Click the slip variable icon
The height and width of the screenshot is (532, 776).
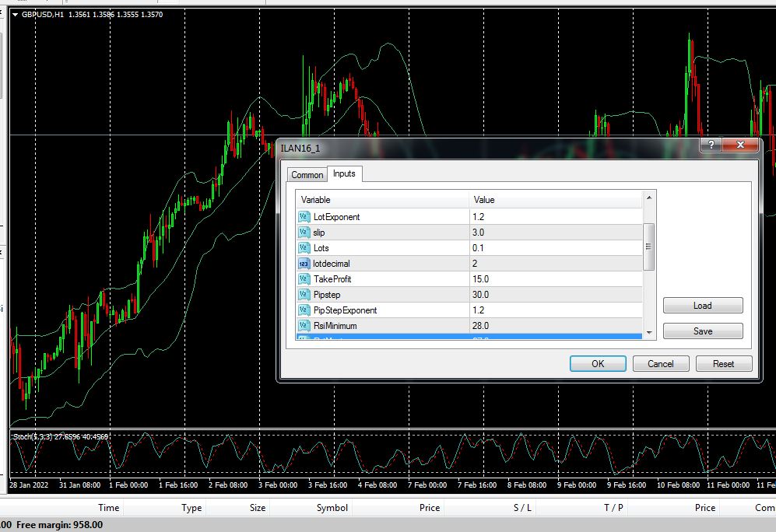(x=304, y=232)
